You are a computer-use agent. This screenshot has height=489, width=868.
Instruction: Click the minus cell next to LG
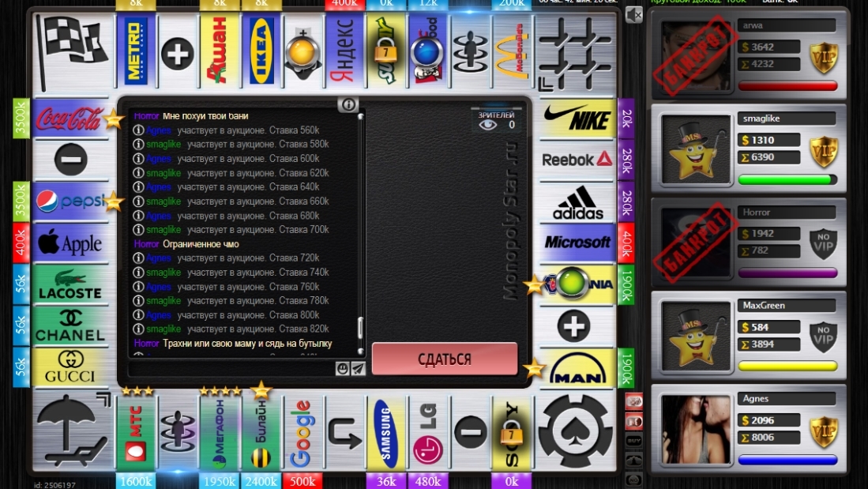click(471, 432)
